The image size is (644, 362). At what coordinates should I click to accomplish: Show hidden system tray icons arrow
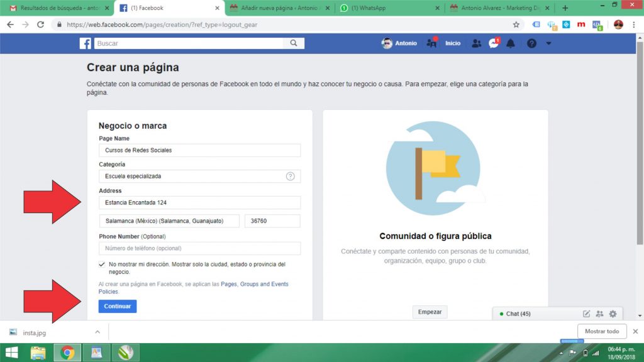561,353
